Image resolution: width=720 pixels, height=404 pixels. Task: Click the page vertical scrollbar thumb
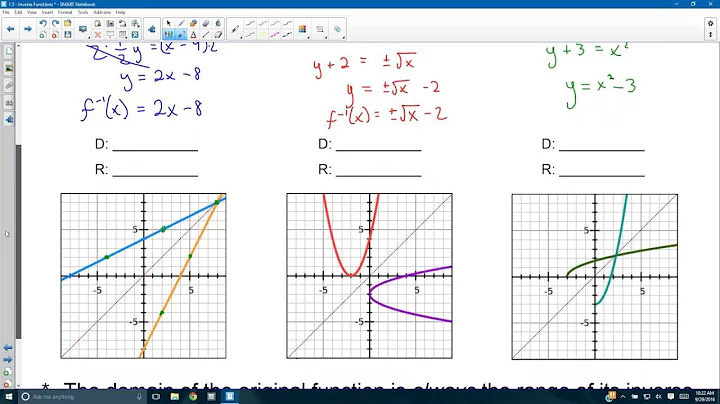click(x=18, y=241)
